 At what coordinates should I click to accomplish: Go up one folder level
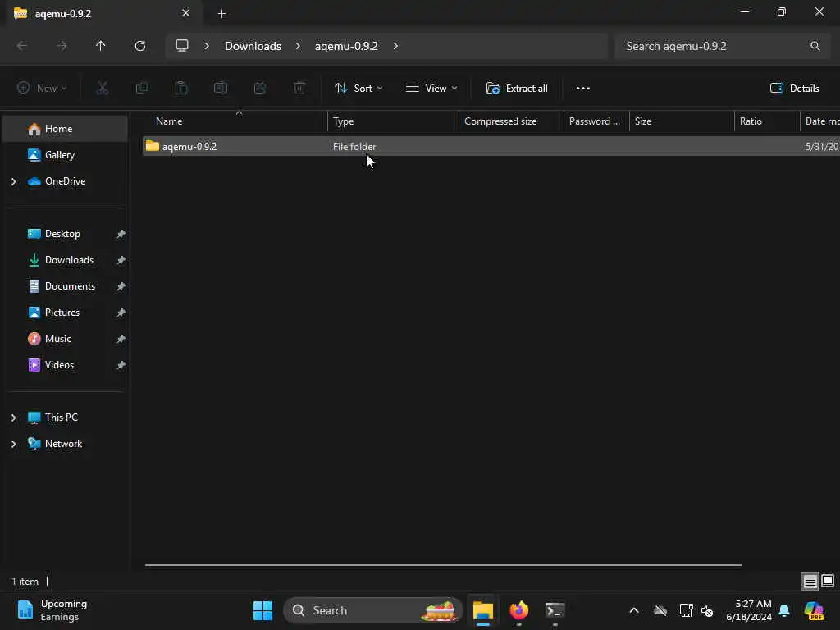point(101,46)
